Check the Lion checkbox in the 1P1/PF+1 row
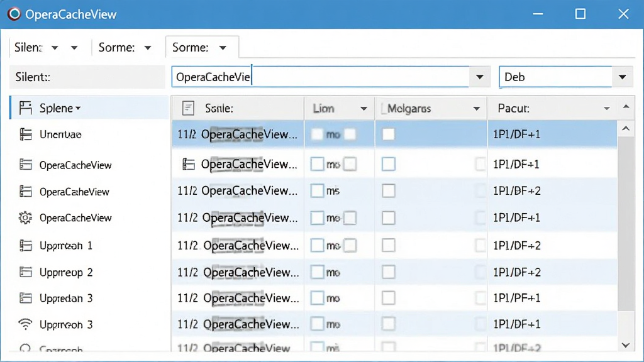Screen dimensions: 644x362 (317, 298)
